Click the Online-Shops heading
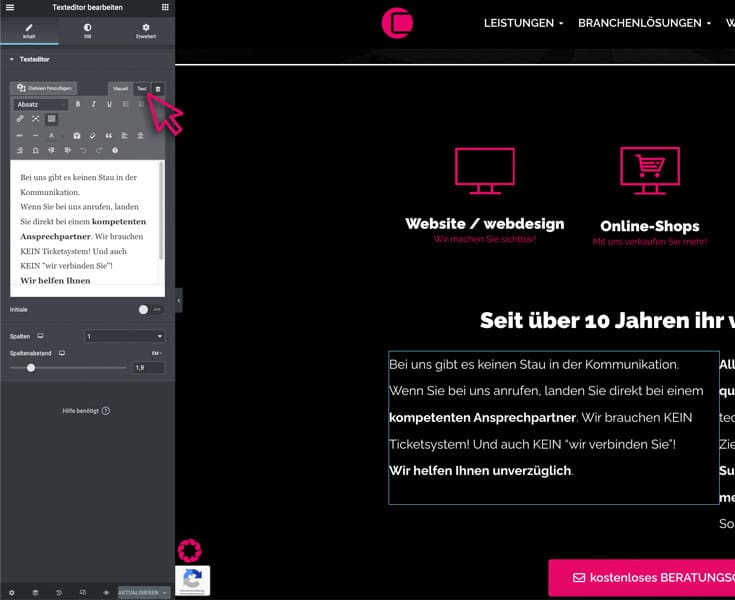Viewport: 735px width, 600px height. [650, 226]
